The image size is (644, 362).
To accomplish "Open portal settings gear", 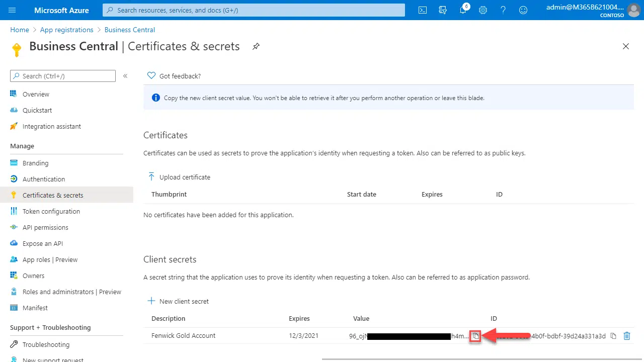I will (483, 10).
